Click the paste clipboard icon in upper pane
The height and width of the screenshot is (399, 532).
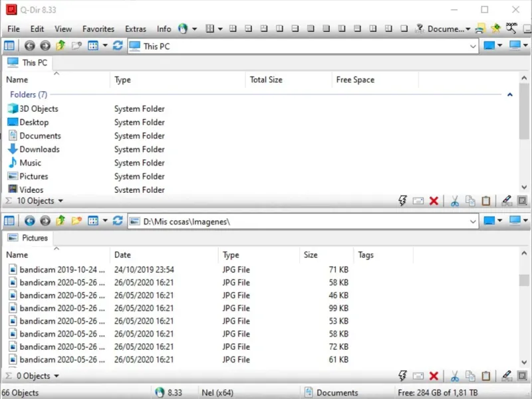[x=486, y=201]
